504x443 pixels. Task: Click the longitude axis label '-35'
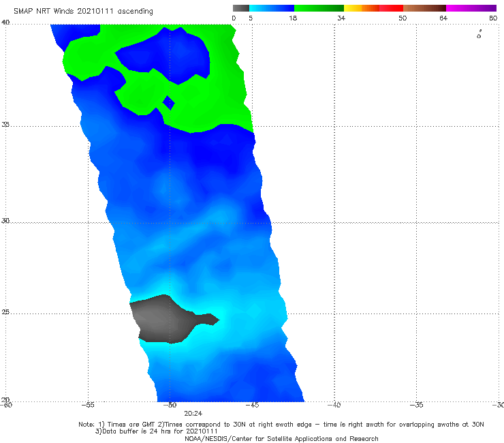(416, 405)
